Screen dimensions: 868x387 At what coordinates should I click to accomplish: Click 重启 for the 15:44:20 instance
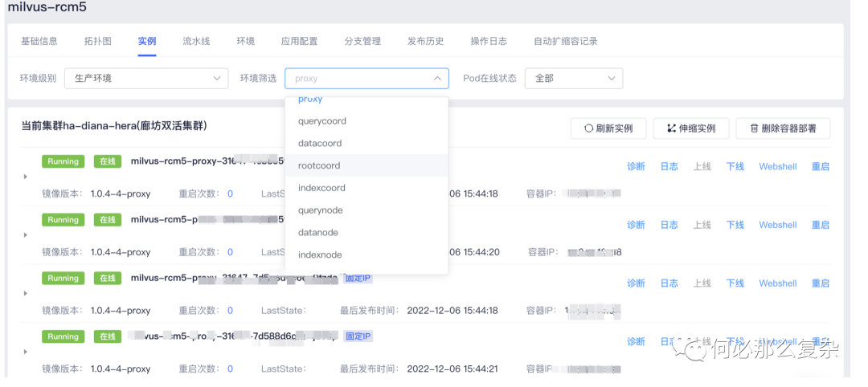click(821, 225)
